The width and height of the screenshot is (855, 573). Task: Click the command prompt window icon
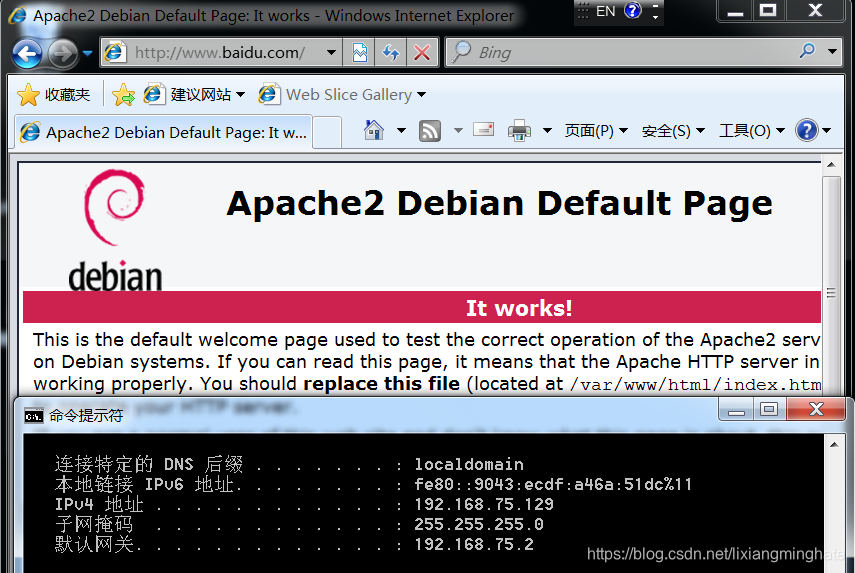33,417
